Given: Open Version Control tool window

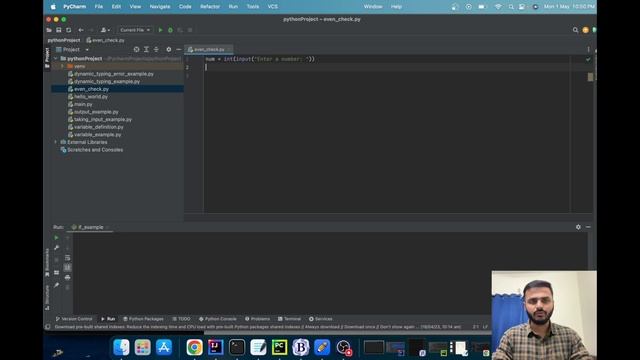Looking at the screenshot, I should click(74, 319).
